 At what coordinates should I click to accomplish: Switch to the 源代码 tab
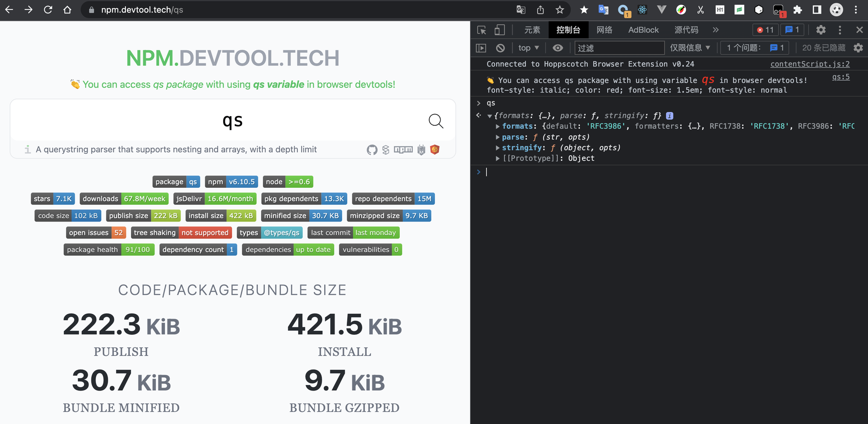(686, 30)
